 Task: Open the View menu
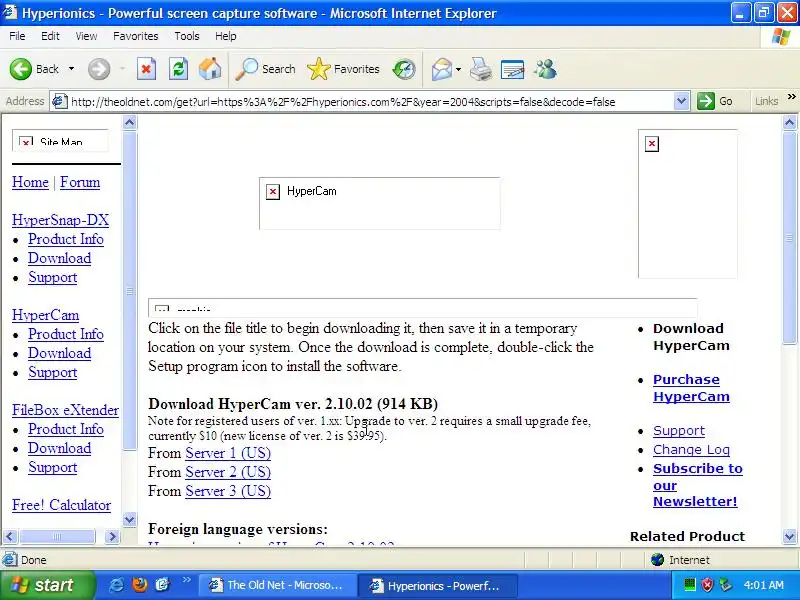pos(86,36)
